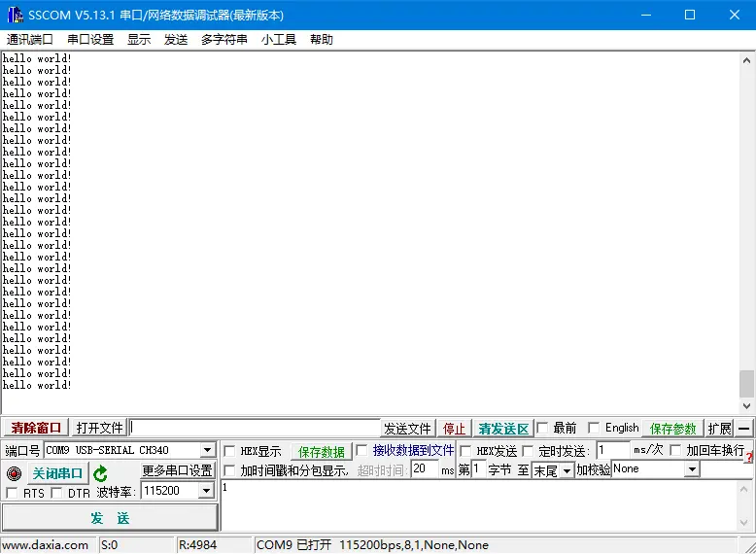This screenshot has width=756, height=554.
Task: Click the 关闭串口 button
Action: (x=58, y=473)
